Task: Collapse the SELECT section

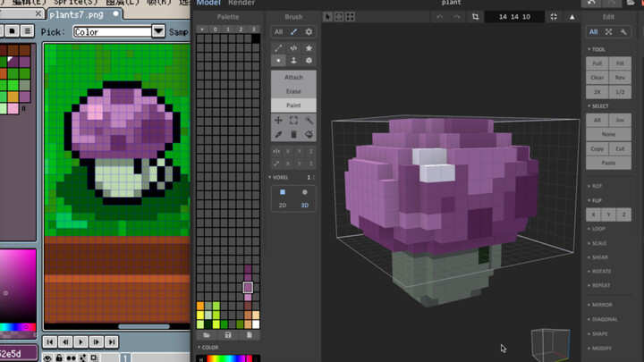Action: click(598, 106)
